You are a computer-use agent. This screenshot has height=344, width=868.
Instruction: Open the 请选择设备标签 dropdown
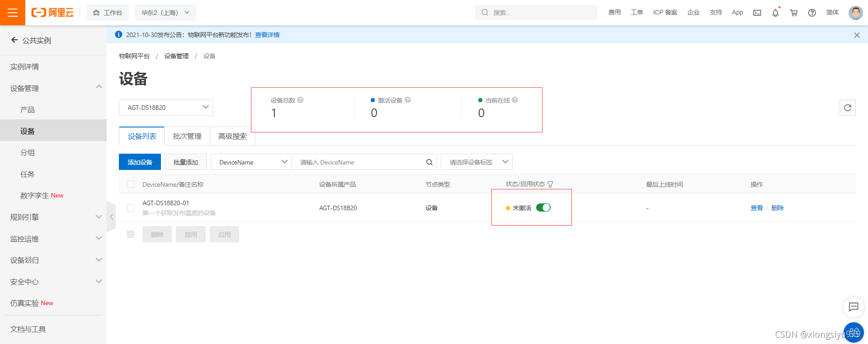point(476,162)
